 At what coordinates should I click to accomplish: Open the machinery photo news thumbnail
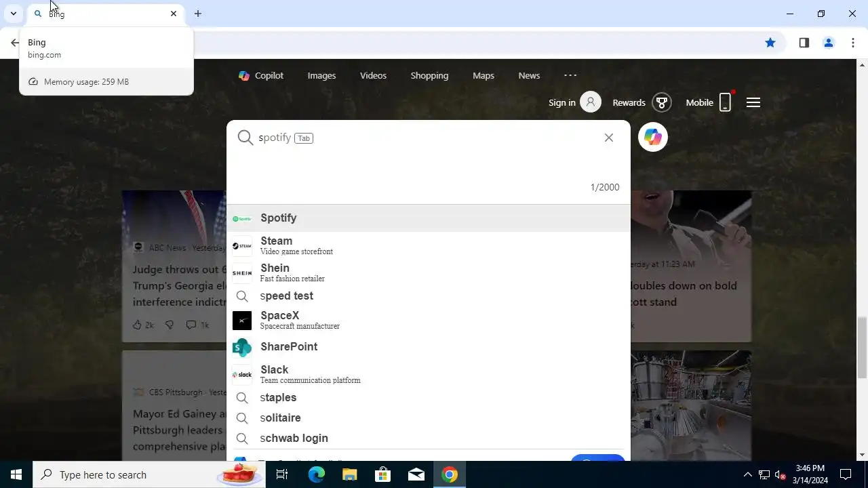691,405
